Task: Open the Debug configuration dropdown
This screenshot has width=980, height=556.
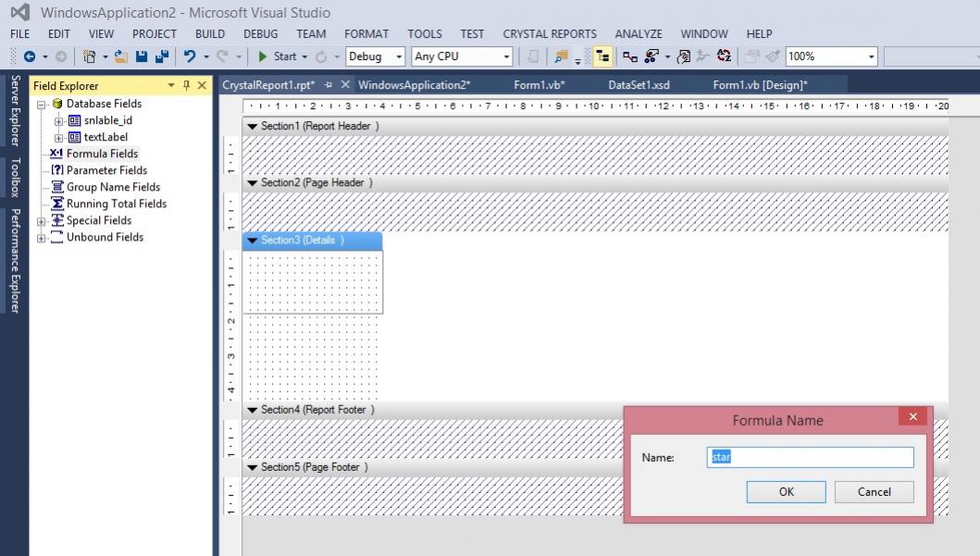Action: (x=399, y=56)
